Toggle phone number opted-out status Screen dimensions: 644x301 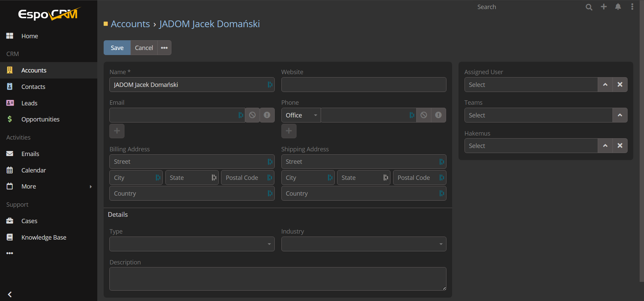point(424,115)
